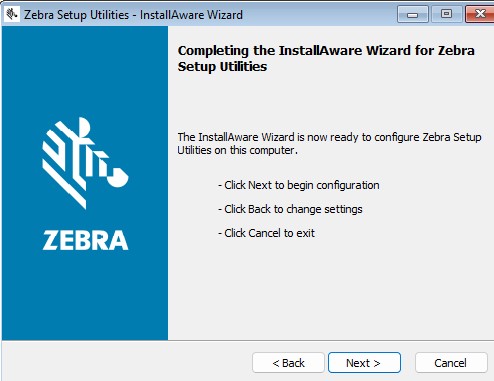Image resolution: width=494 pixels, height=381 pixels.
Task: Go to next step with Next > button
Action: tap(364, 363)
